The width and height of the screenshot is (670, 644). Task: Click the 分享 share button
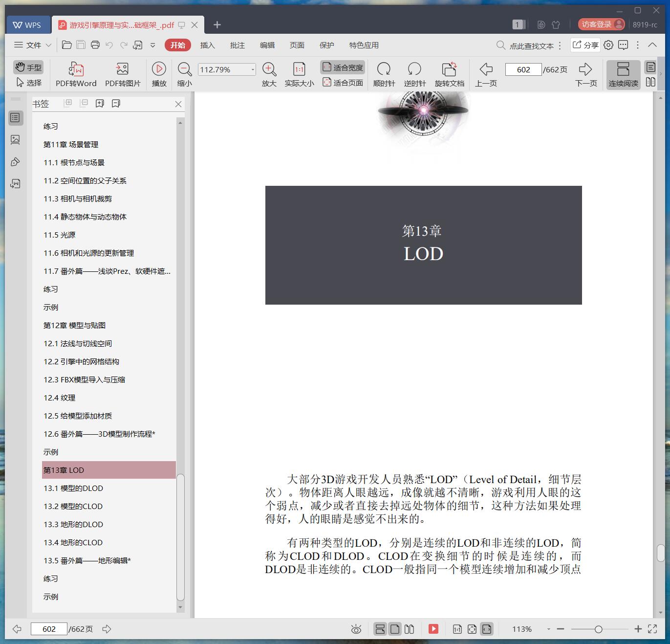(x=585, y=45)
